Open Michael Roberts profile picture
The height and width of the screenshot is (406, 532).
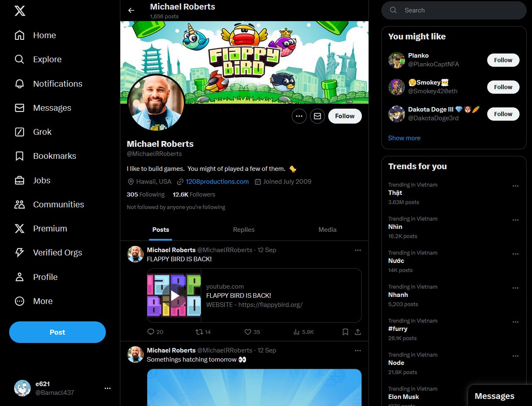tap(156, 102)
